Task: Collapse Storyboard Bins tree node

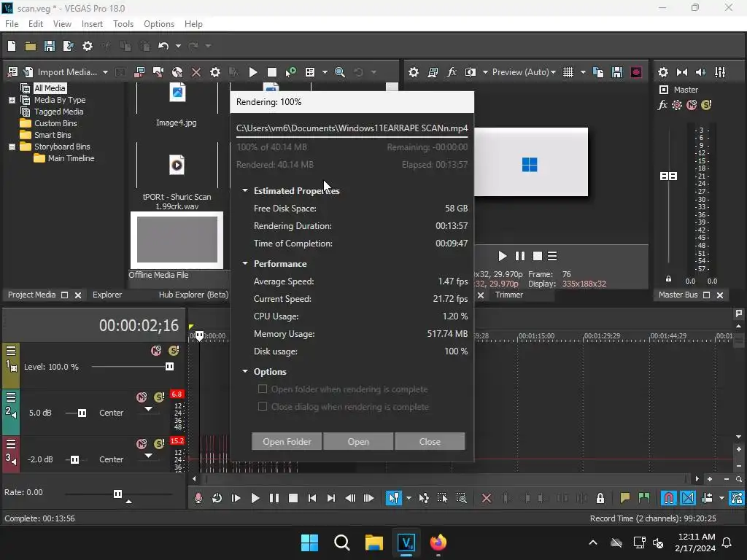Action: tap(12, 147)
